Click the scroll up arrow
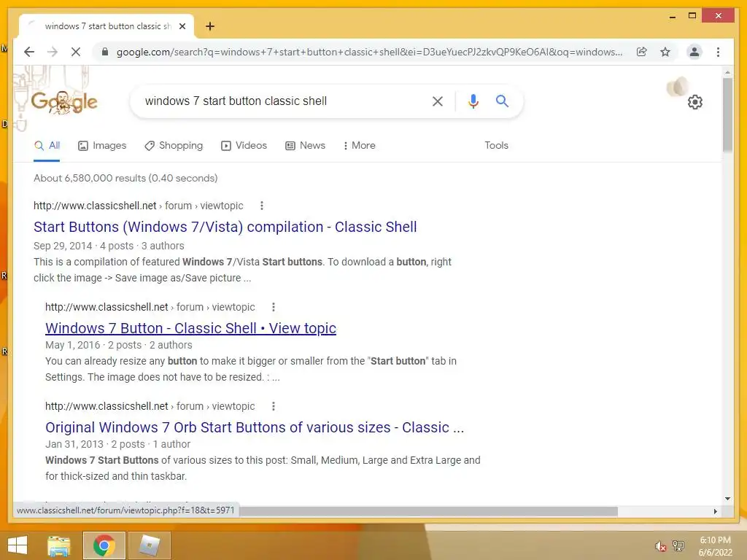Viewport: 747px width, 560px height. click(x=727, y=72)
